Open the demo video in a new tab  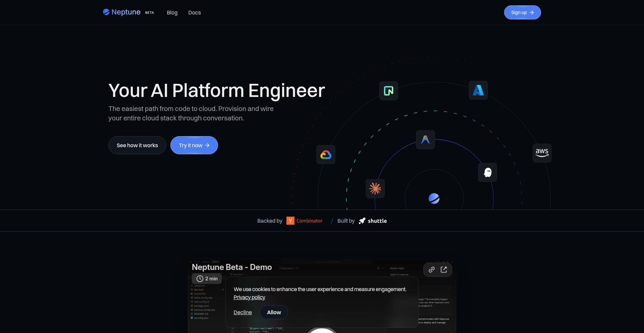coord(444,270)
